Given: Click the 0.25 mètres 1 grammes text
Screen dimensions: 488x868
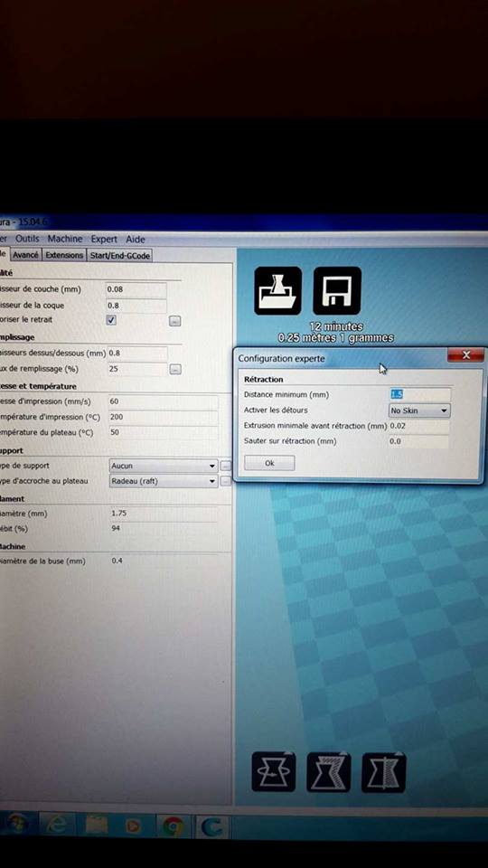Looking at the screenshot, I should tap(336, 337).
